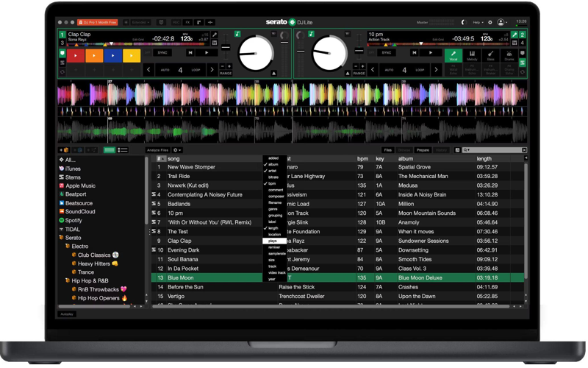Image resolution: width=588 pixels, height=368 pixels.
Task: Enable SYNC on deck 2
Action: click(x=387, y=53)
